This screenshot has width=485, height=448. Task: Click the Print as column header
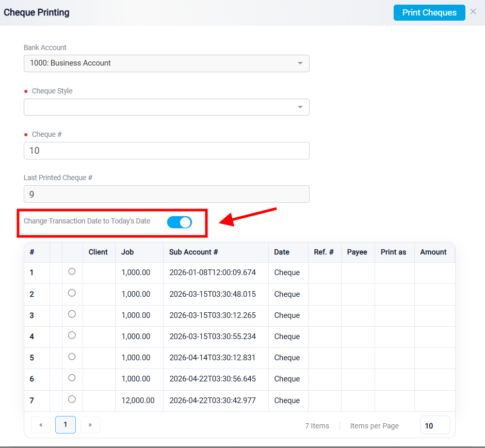coord(394,252)
